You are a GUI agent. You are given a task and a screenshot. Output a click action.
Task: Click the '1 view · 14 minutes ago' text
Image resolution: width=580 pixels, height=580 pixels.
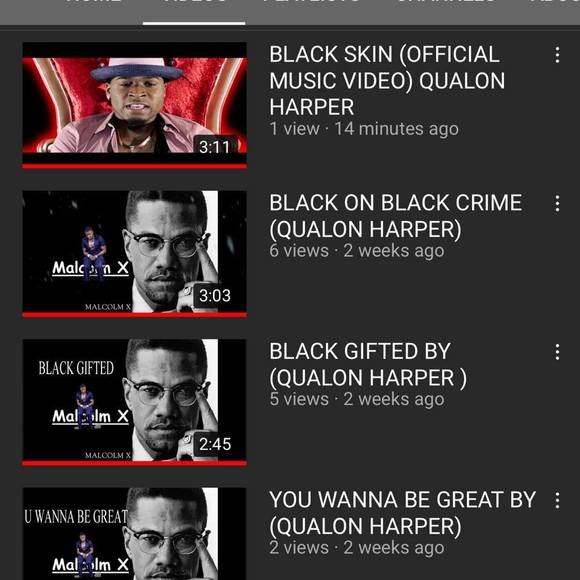coord(364,129)
